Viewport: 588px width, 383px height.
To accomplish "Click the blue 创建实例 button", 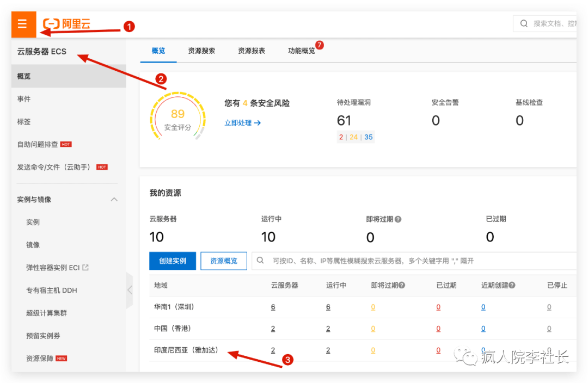I will [173, 261].
